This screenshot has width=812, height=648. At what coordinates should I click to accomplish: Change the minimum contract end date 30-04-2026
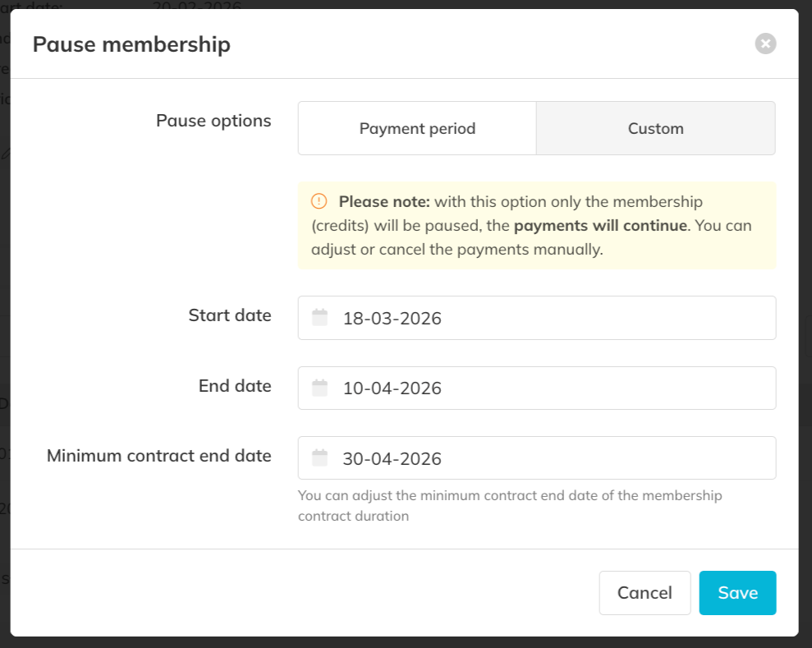(542, 458)
